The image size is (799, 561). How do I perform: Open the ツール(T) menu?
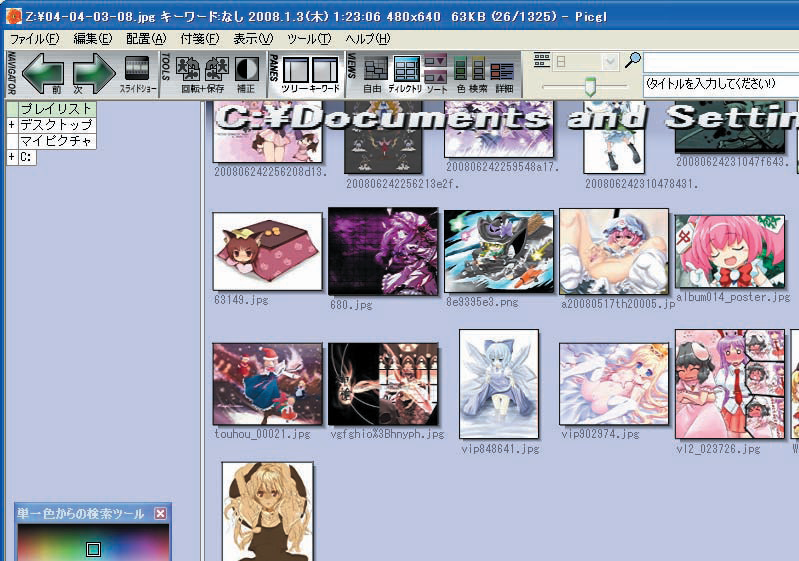309,39
